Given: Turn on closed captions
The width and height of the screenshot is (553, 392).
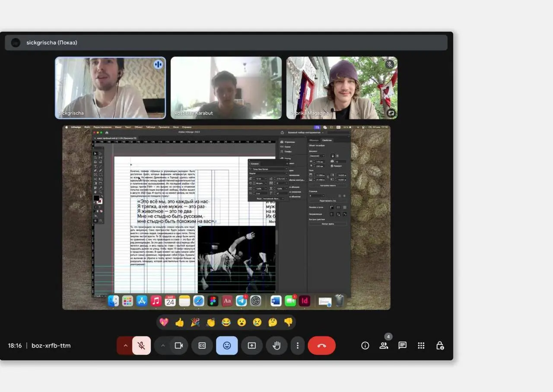Looking at the screenshot, I should 202,345.
